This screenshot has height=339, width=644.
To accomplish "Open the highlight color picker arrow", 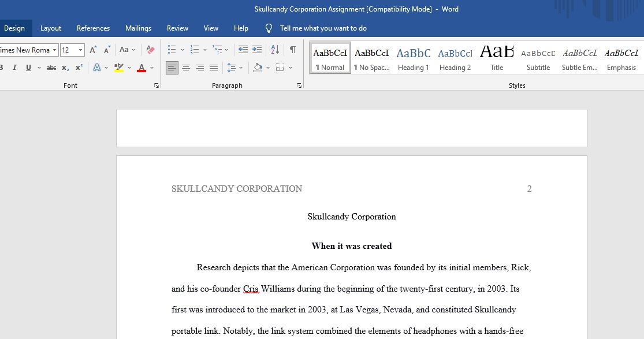I will coord(129,68).
